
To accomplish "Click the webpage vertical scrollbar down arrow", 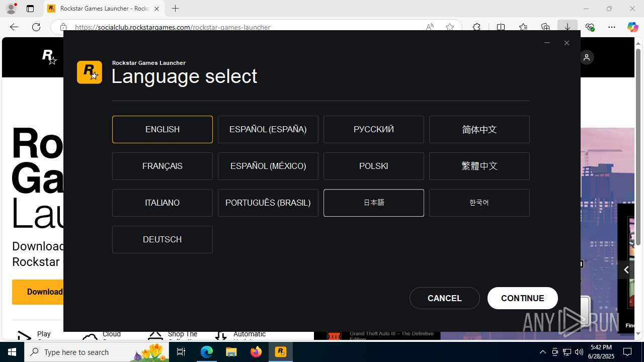I will pos(638,333).
